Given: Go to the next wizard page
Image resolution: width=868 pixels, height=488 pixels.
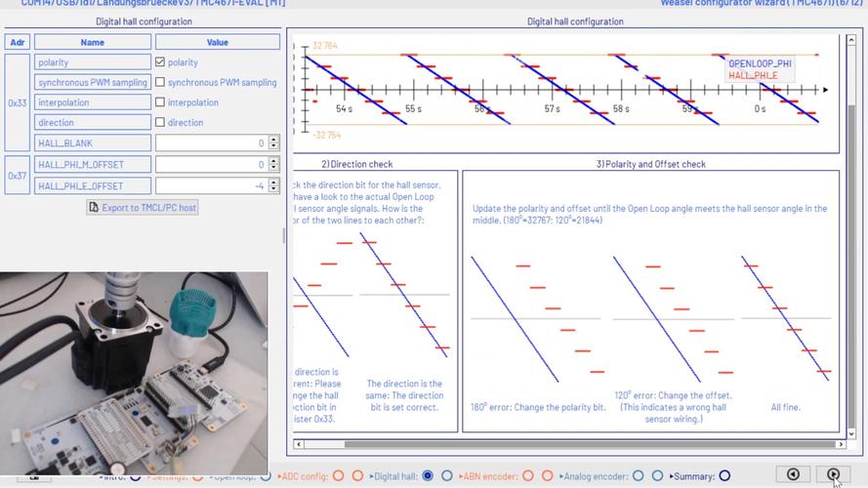Looking at the screenshot, I should tap(833, 474).
